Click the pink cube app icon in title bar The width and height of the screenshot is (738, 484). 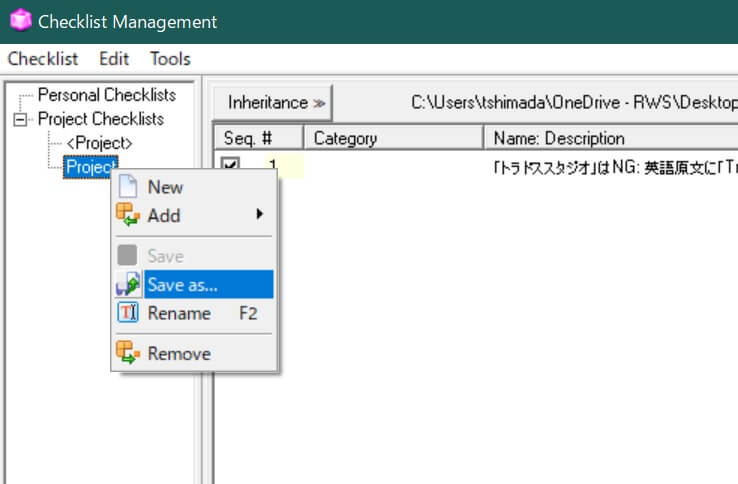point(19,21)
